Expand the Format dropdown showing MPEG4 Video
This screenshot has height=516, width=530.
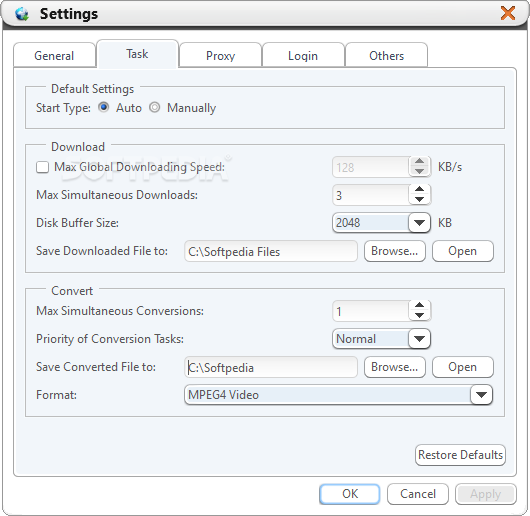(x=481, y=395)
